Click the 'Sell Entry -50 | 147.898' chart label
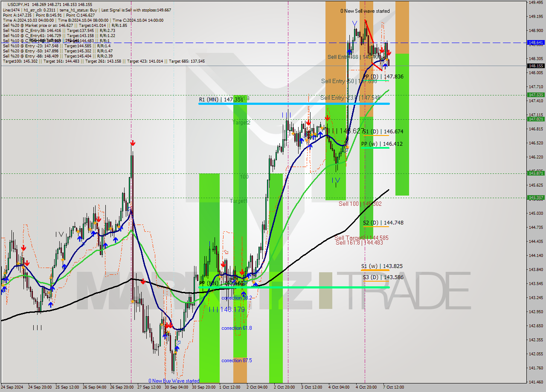Screen dimensions: 546x392 point(349,81)
